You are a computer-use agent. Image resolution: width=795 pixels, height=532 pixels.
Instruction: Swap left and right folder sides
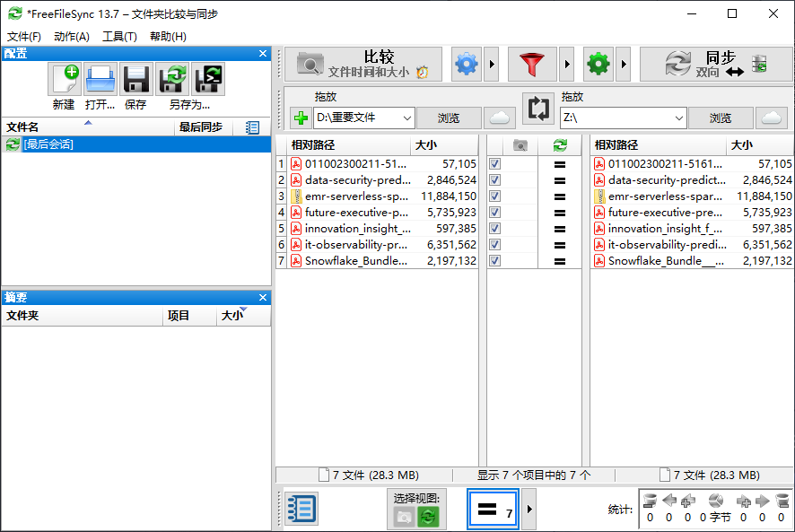pos(538,108)
